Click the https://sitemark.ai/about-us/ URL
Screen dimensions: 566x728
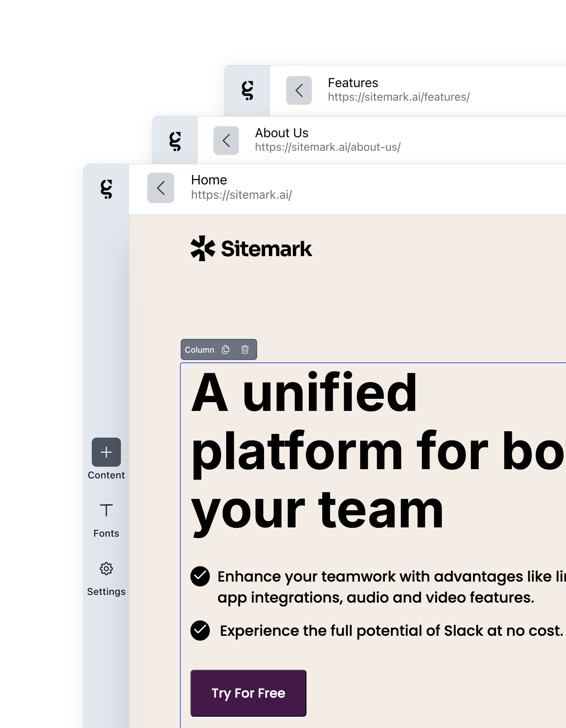click(x=327, y=147)
